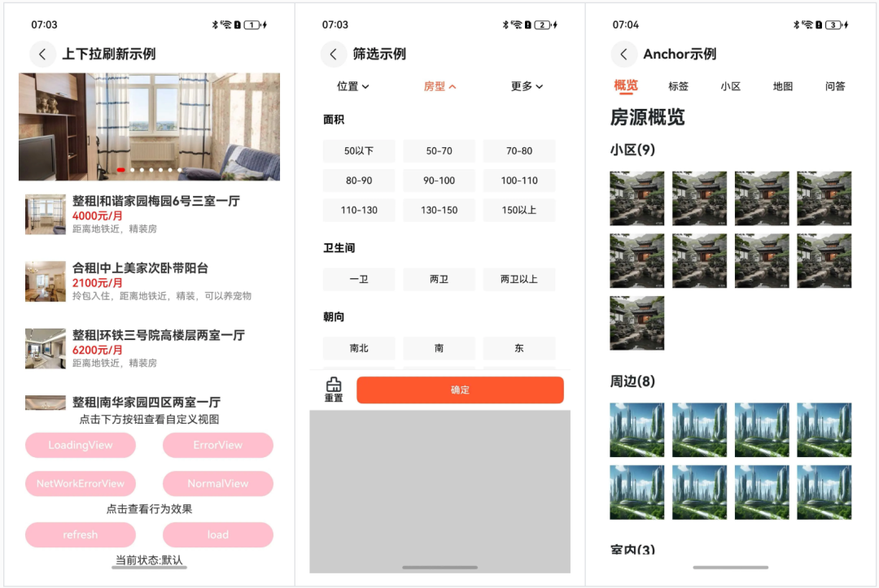Select 南北 orientation option
The image size is (879, 588).
point(359,348)
